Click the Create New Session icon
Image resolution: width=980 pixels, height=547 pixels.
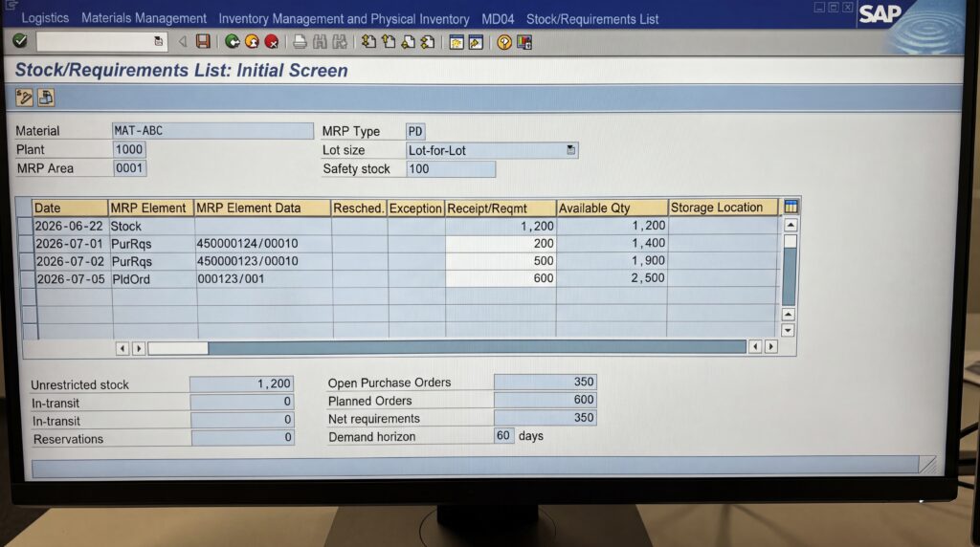(457, 42)
